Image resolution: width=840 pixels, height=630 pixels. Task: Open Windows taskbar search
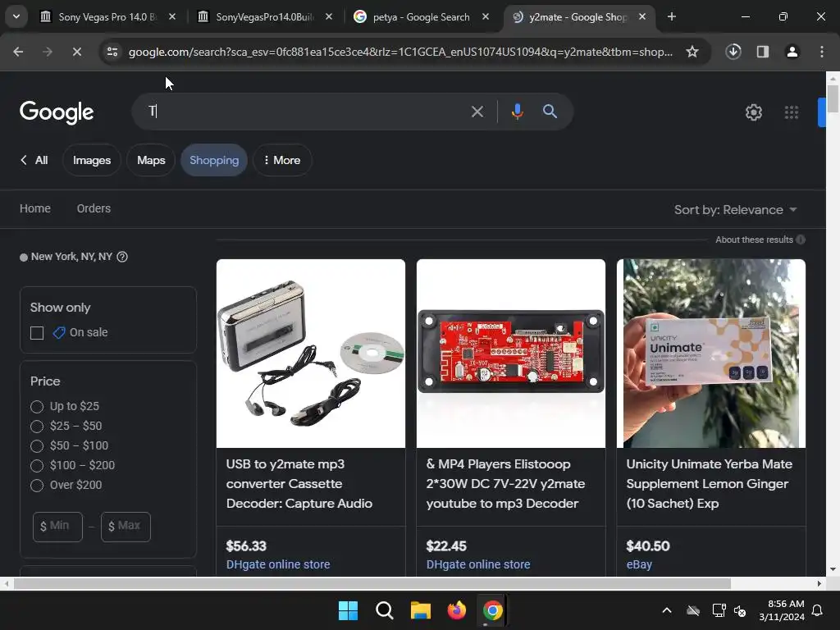(385, 610)
